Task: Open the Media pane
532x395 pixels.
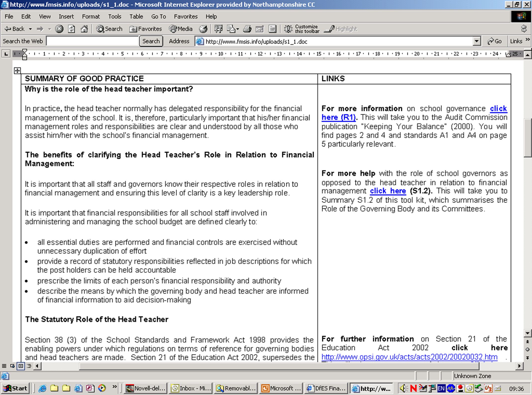Action: coord(181,29)
